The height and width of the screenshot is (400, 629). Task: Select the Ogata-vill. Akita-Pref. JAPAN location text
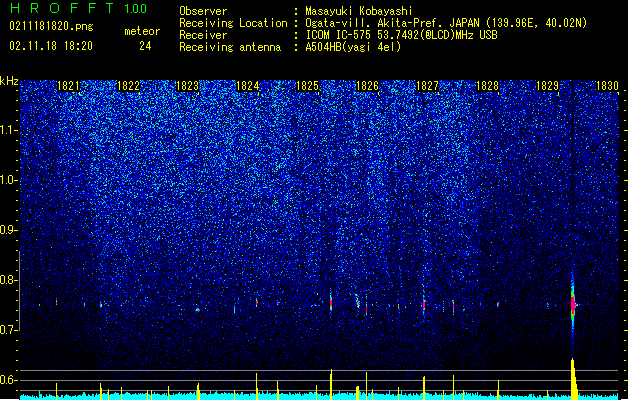click(446, 23)
